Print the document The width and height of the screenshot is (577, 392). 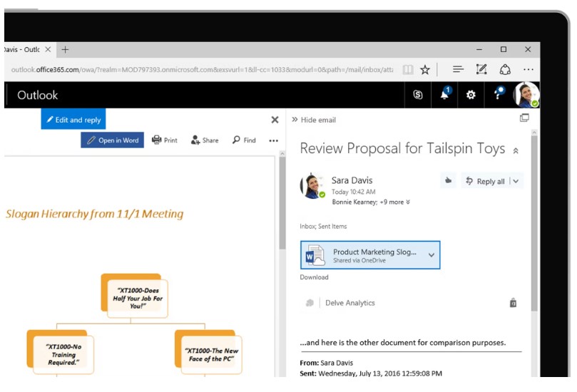click(x=165, y=140)
